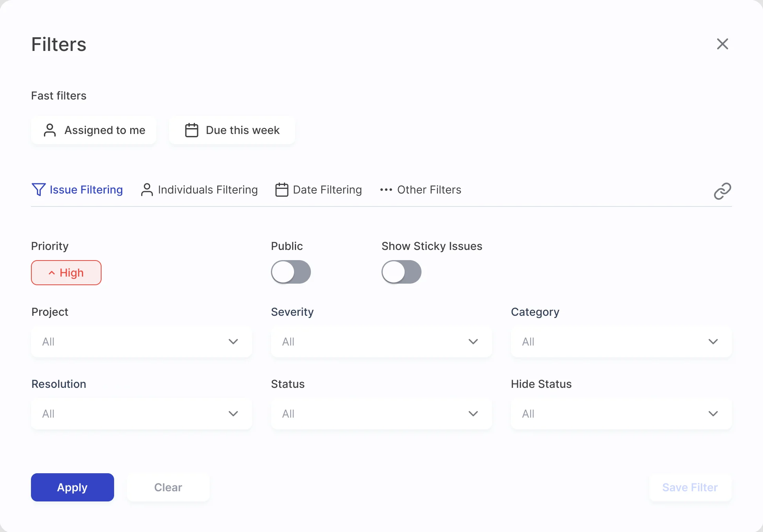Open the Other Filters tab
This screenshot has height=532, width=763.
point(420,190)
